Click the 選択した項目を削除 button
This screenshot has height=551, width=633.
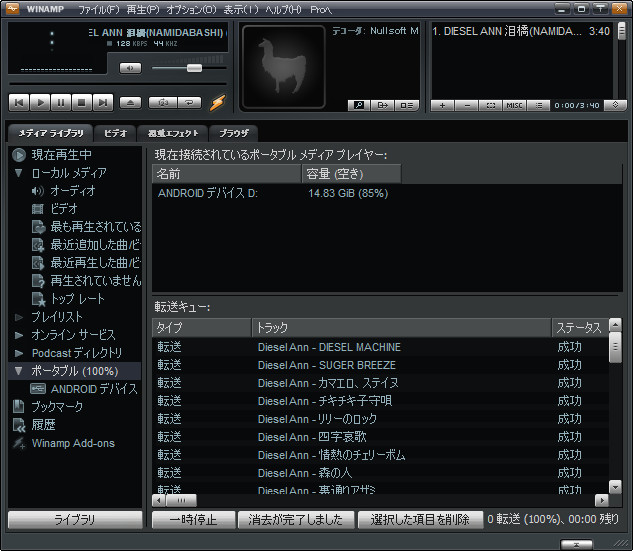[x=420, y=520]
